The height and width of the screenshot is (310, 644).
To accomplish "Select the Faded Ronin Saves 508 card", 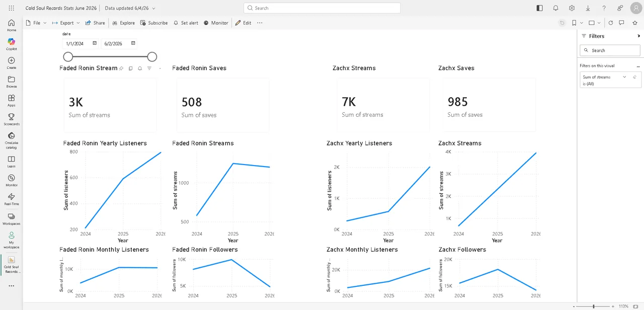I will (x=222, y=105).
